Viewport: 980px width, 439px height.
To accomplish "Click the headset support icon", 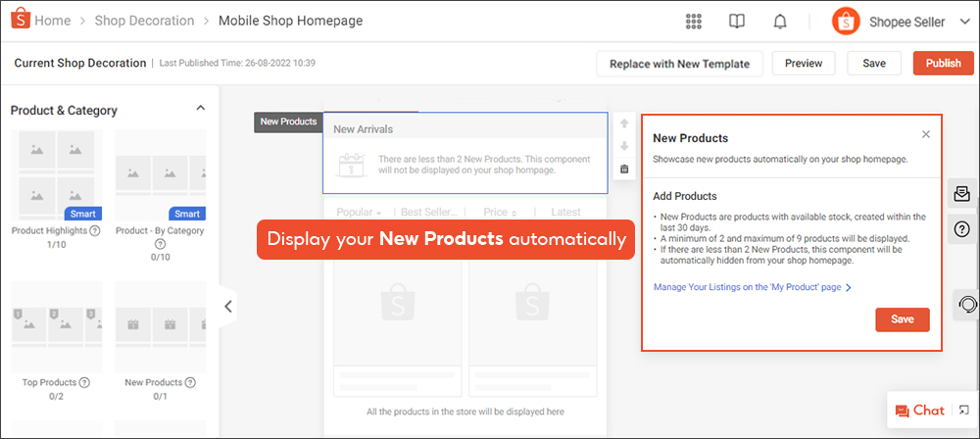I will pos(966,305).
